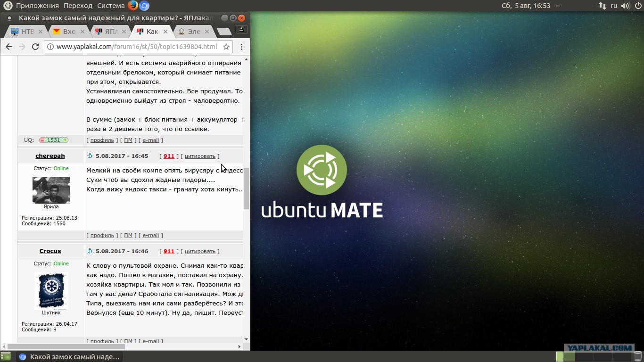
Task: Click e-mail link below cherepah's post
Action: coord(151,235)
